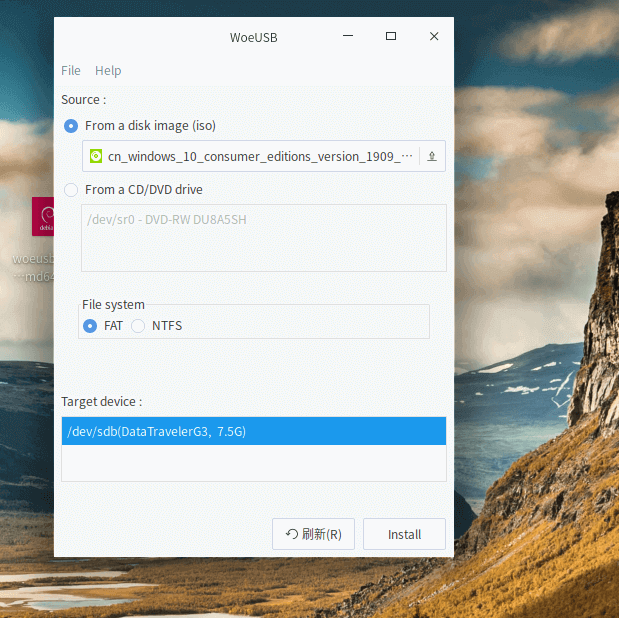Open the Help menu
This screenshot has height=618, width=619.
(108, 71)
